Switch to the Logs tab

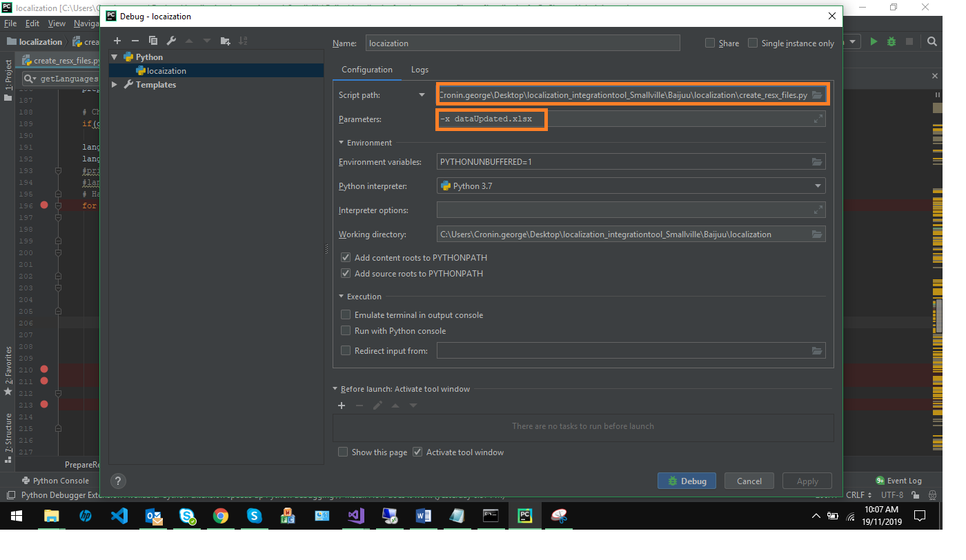(420, 70)
